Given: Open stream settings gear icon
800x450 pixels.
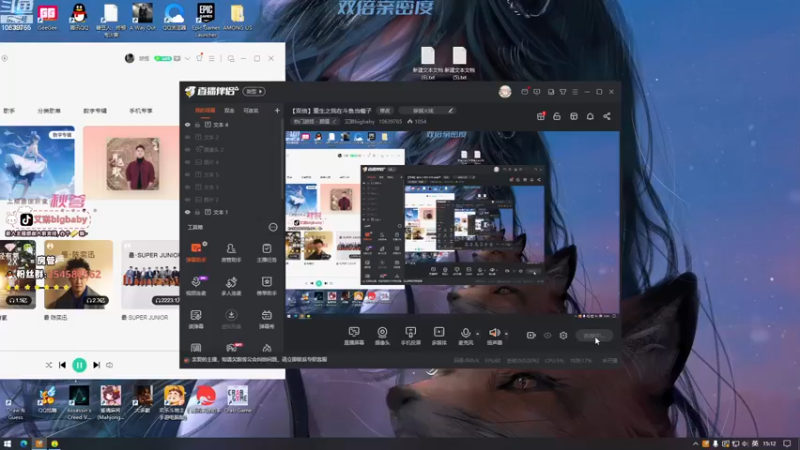Looking at the screenshot, I should (x=563, y=335).
